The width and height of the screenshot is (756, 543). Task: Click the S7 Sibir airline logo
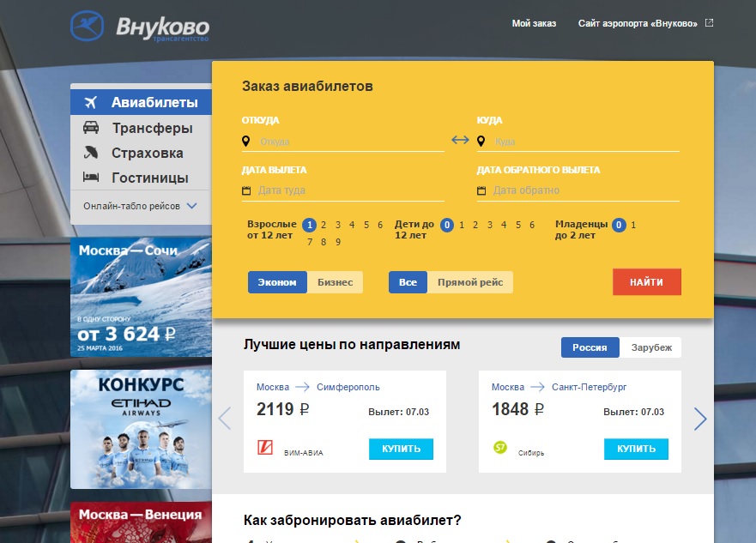[500, 448]
